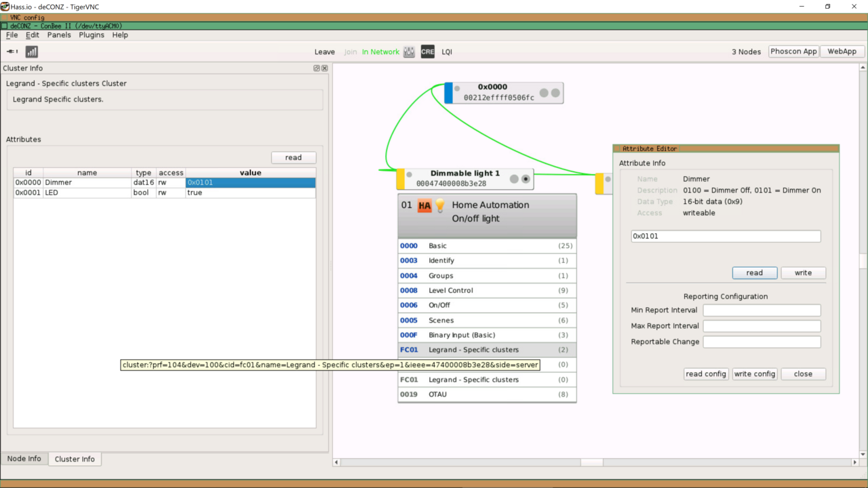Toggle the endpoint dropdown circle on Dimmable light 1

click(x=526, y=179)
